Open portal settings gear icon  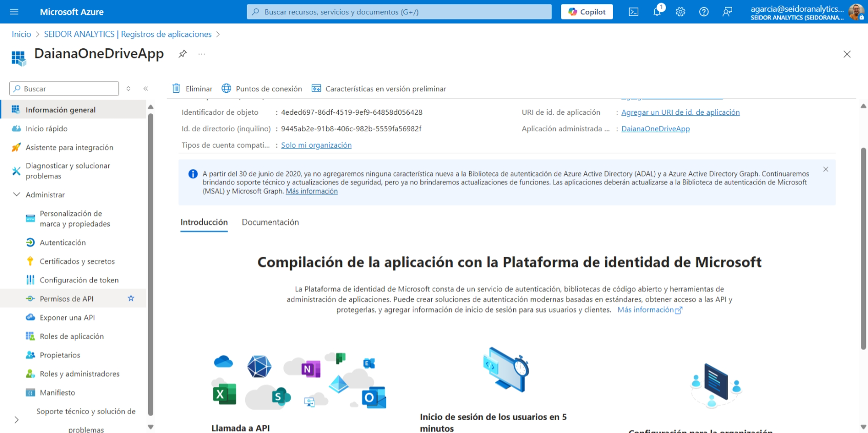[x=680, y=12]
